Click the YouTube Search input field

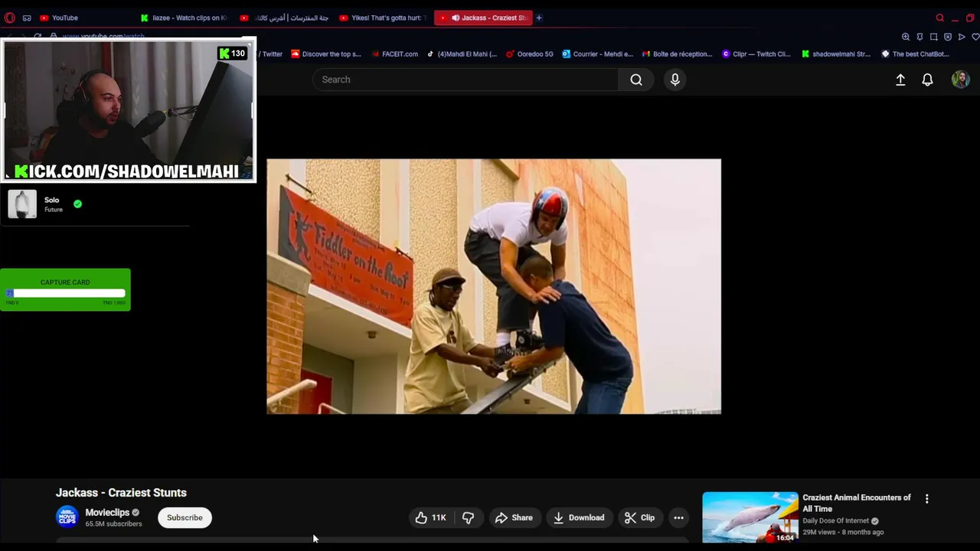465,80
